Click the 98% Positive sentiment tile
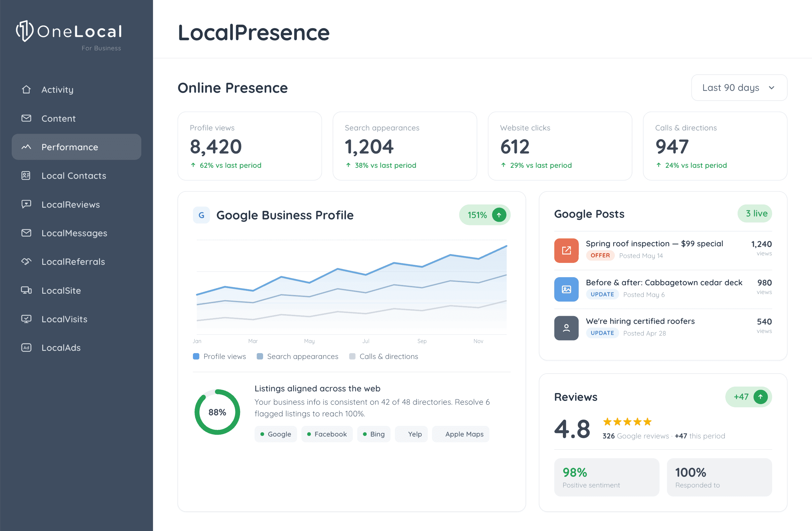Image resolution: width=812 pixels, height=531 pixels. coord(607,477)
